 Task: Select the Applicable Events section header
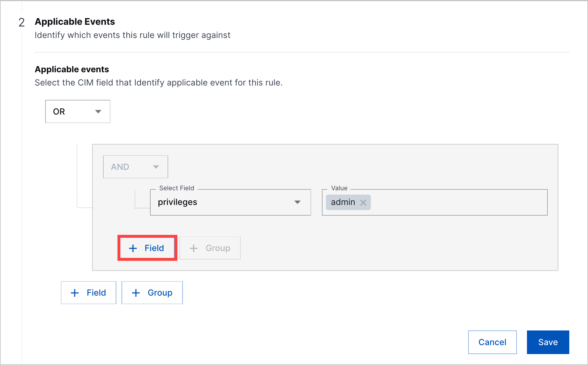pyautogui.click(x=75, y=21)
